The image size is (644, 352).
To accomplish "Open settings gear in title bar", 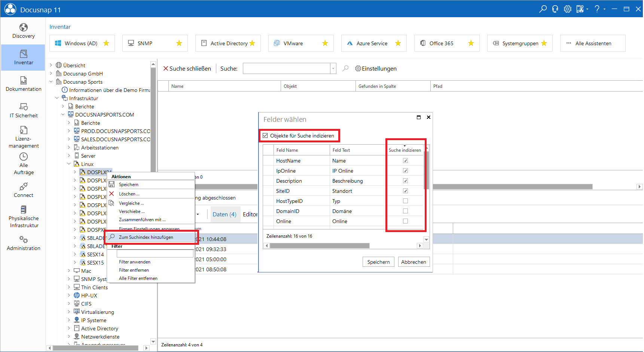I will [x=568, y=9].
